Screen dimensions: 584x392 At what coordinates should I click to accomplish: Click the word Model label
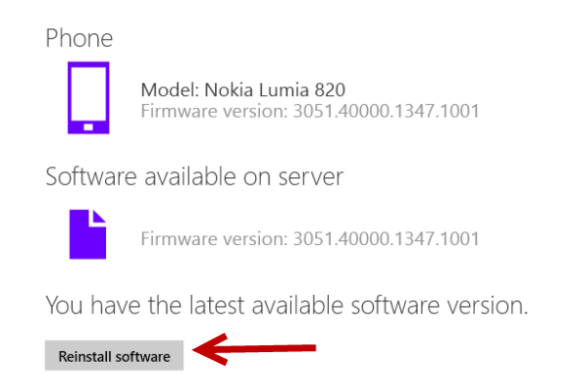point(169,89)
